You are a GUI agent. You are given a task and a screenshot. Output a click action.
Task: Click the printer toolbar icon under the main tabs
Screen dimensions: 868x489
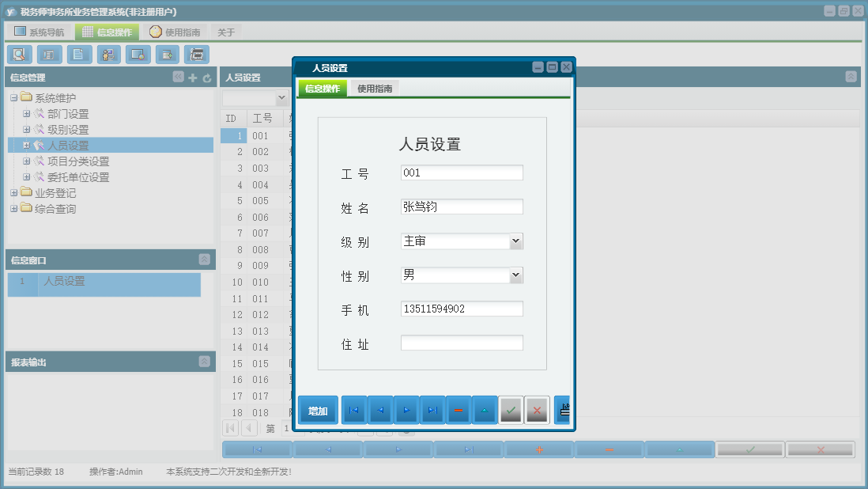pos(197,55)
